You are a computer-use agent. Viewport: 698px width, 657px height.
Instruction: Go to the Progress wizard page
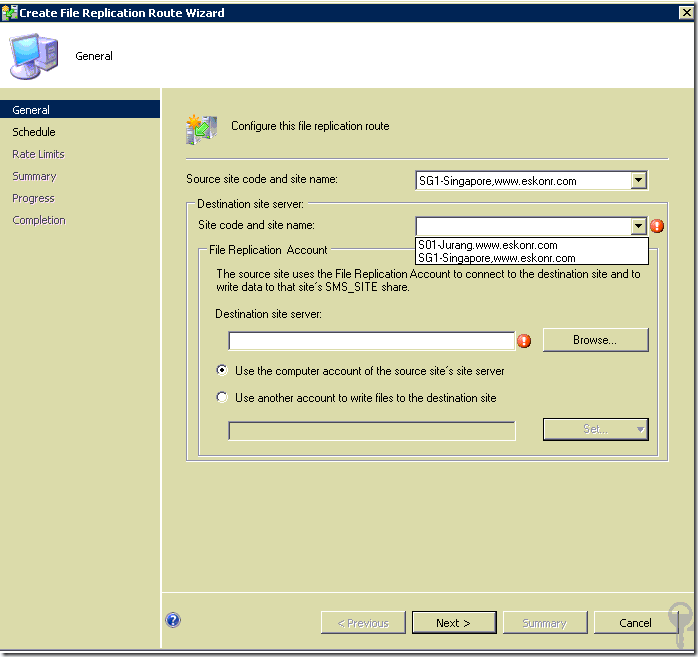[33, 198]
